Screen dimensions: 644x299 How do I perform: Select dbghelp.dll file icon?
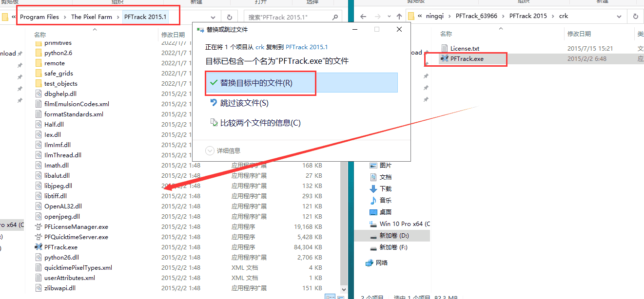[39, 93]
